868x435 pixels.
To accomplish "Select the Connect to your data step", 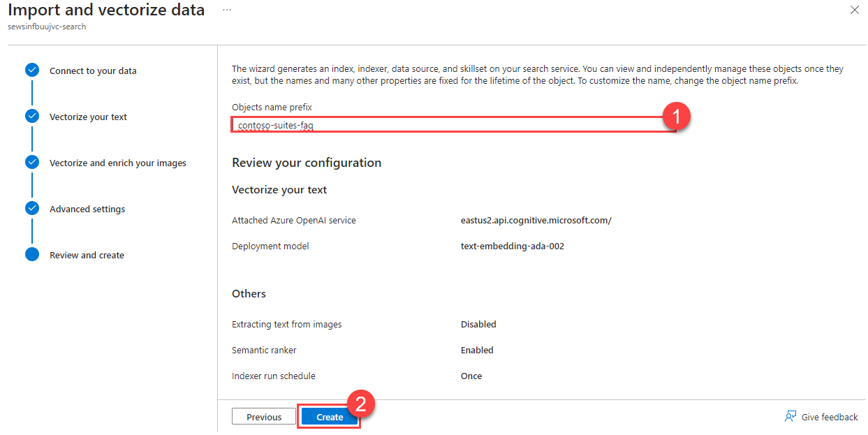I will (93, 70).
